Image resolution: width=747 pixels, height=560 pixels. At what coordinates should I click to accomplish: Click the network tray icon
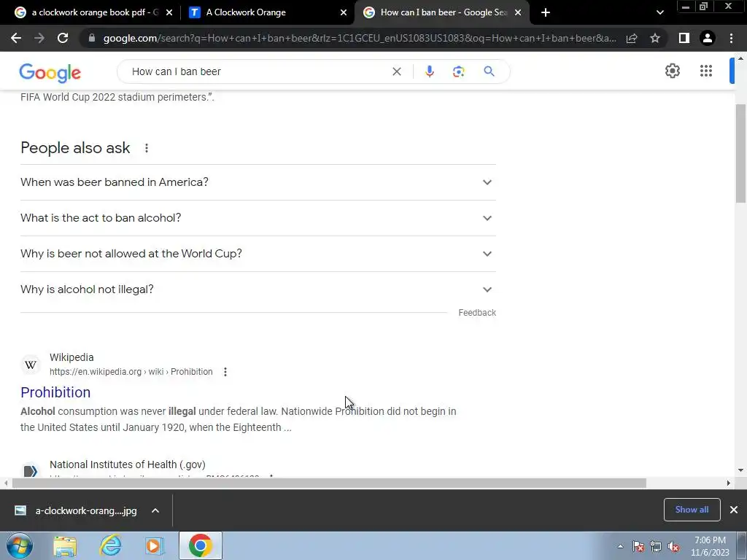point(656,547)
